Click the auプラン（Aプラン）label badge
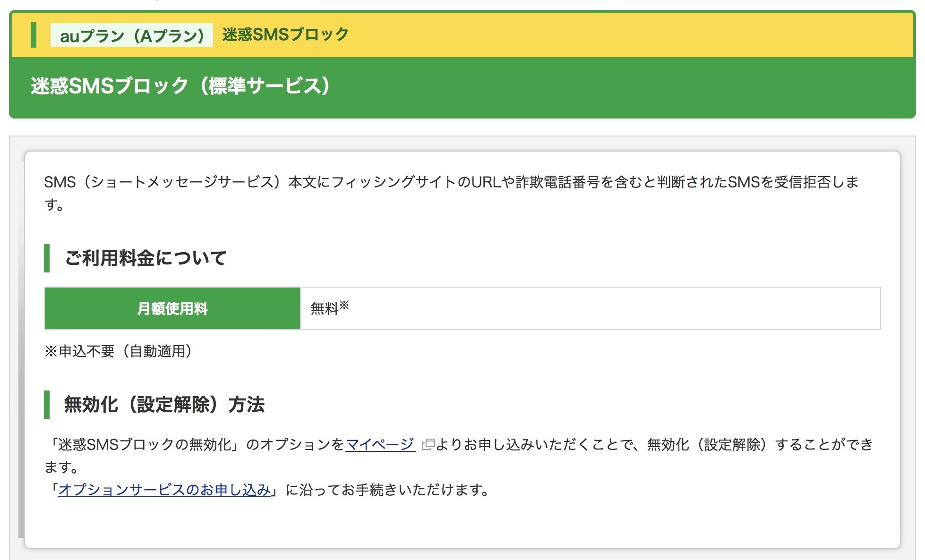This screenshot has height=560, width=925. (131, 35)
